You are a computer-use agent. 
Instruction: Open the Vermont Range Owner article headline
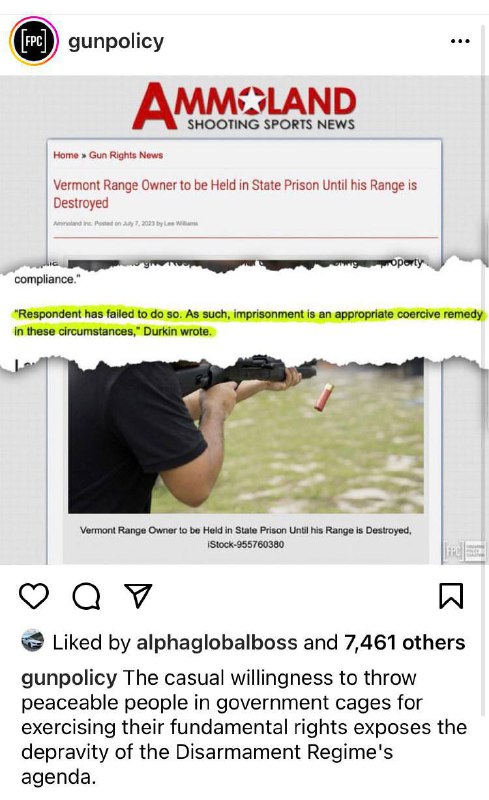pos(235,194)
